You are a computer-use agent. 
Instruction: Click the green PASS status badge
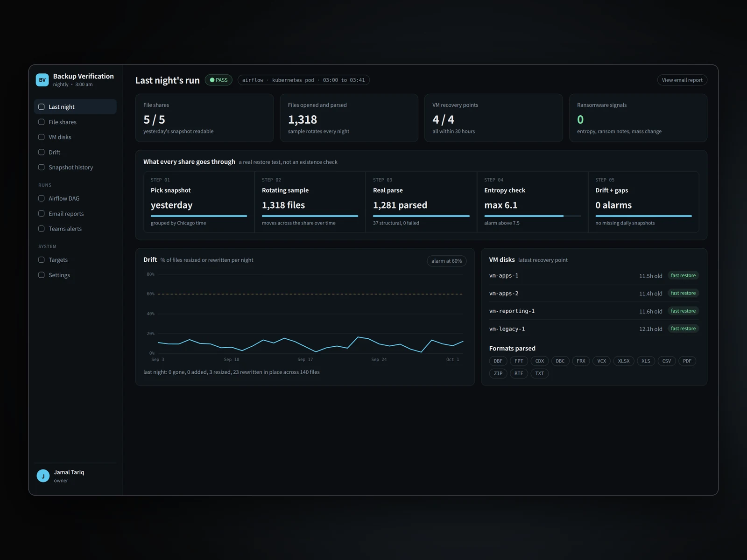218,80
